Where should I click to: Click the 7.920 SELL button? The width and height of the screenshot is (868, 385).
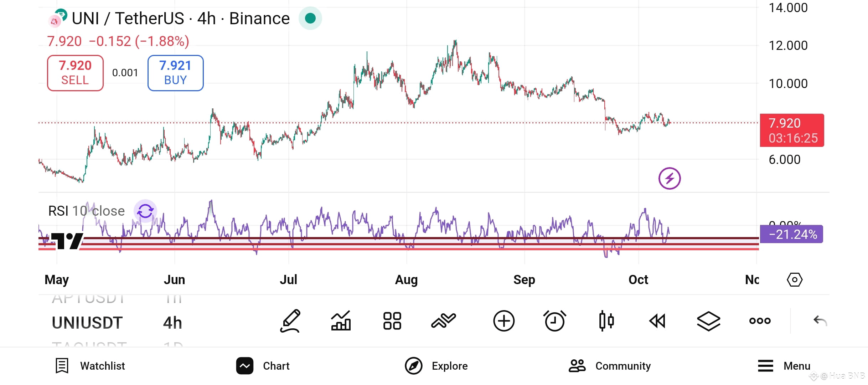75,73
